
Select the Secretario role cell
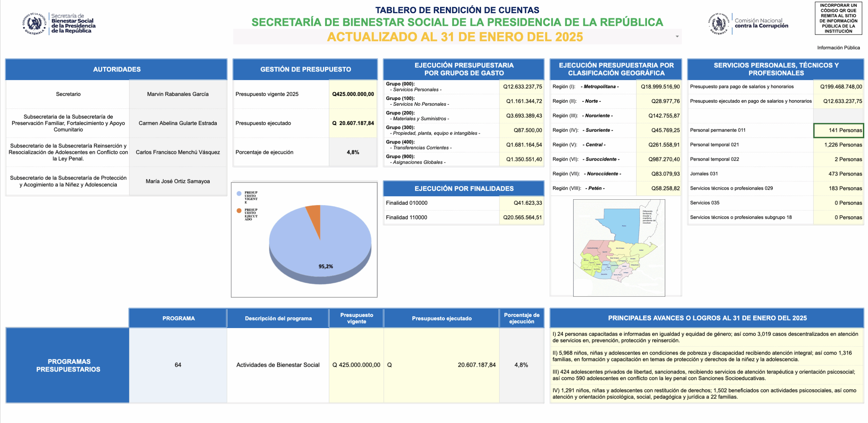(x=68, y=94)
